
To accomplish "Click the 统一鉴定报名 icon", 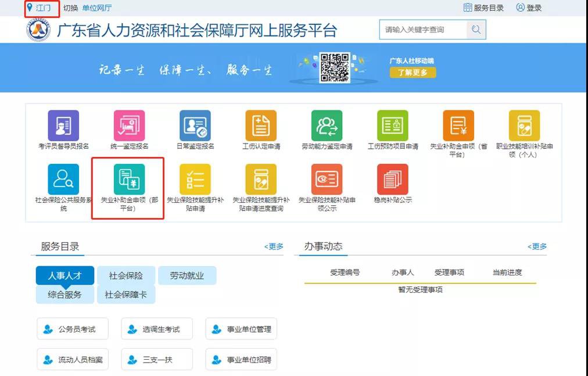I will point(129,125).
